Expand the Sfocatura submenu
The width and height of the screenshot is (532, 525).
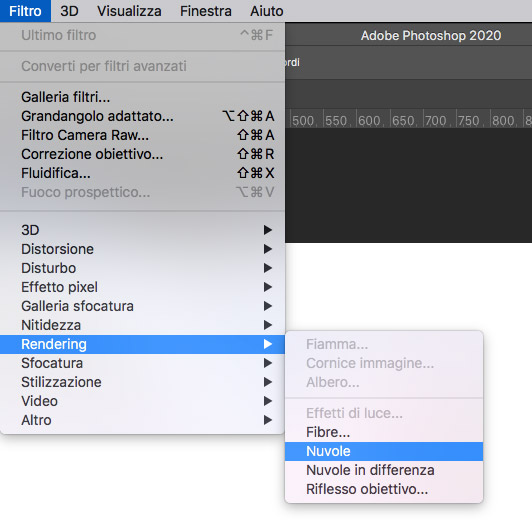[x=142, y=363]
